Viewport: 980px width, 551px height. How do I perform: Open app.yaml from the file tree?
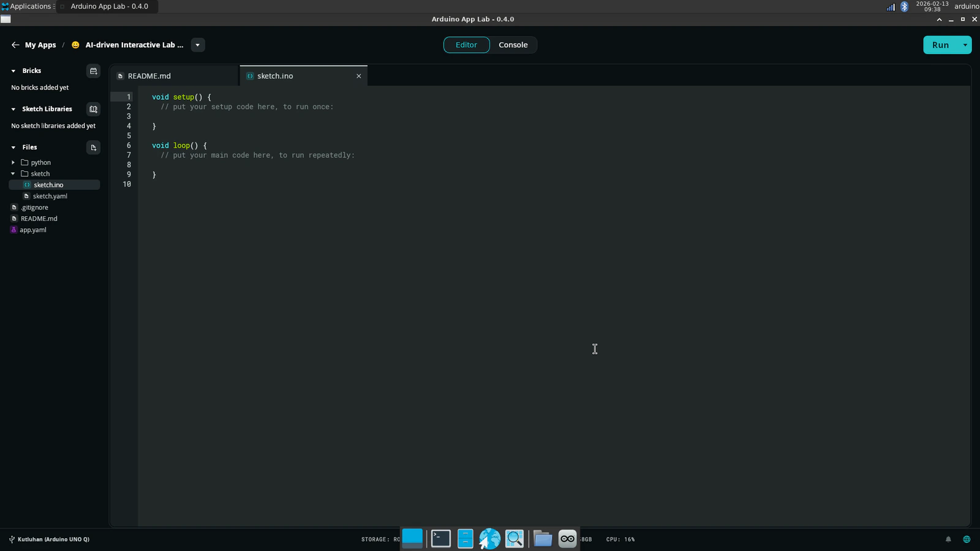[x=33, y=230]
